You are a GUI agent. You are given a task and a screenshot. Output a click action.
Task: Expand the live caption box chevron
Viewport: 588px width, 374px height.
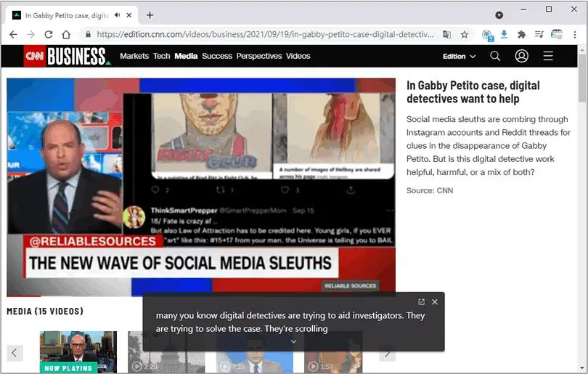point(293,341)
